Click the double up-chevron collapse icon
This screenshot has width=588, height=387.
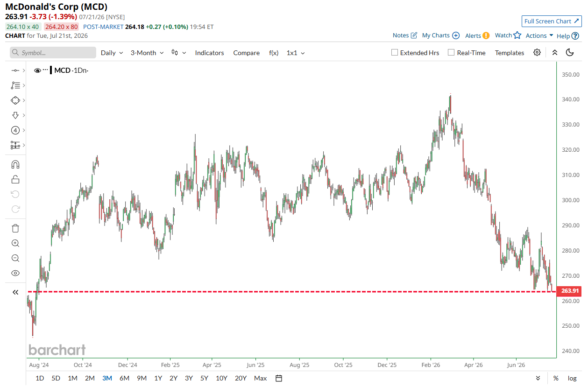(x=555, y=53)
